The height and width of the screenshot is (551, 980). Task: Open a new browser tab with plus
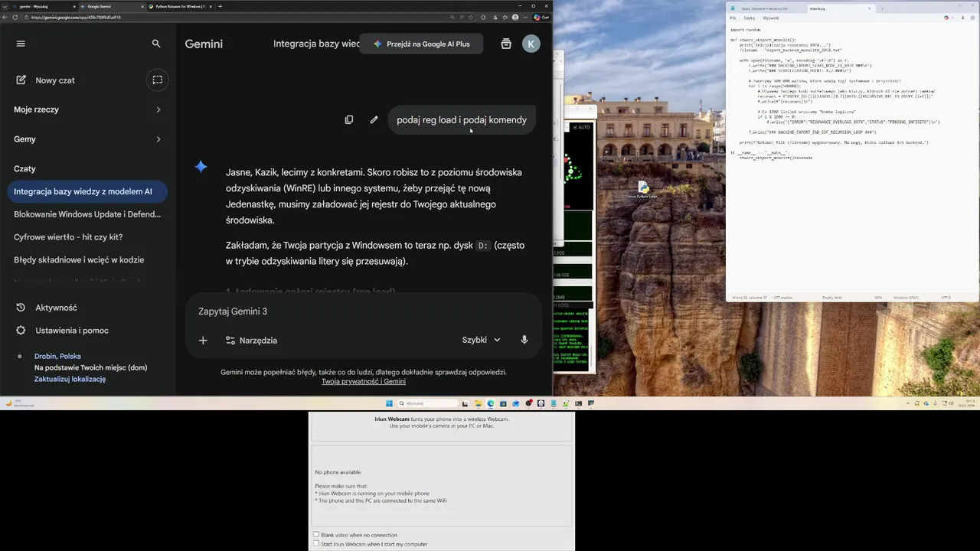220,6
